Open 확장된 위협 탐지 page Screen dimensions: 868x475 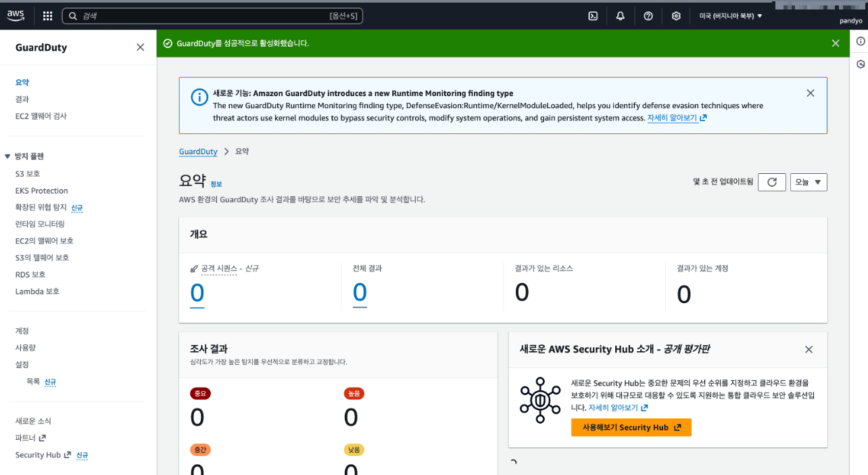point(41,207)
